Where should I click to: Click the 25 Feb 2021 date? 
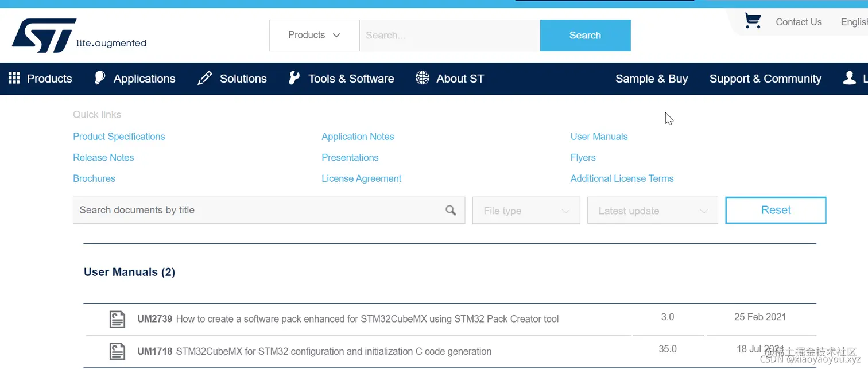click(x=760, y=317)
